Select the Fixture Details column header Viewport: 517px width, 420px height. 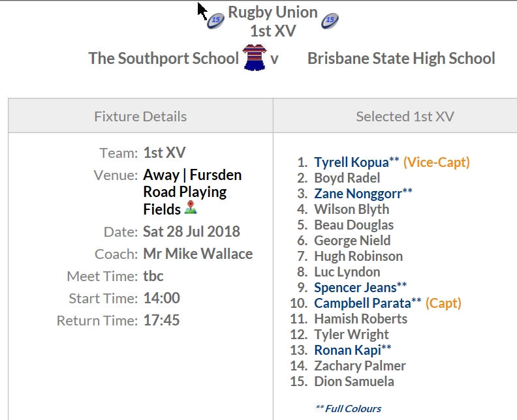coord(140,116)
